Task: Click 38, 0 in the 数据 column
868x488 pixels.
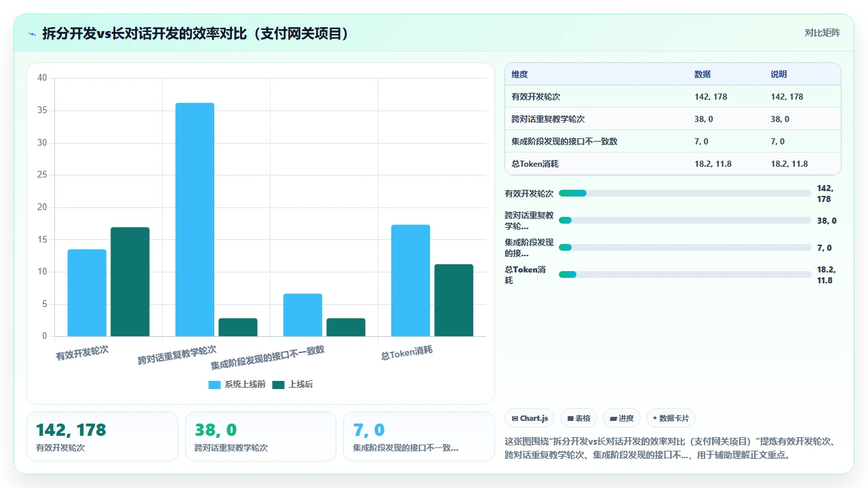Action: [x=704, y=119]
